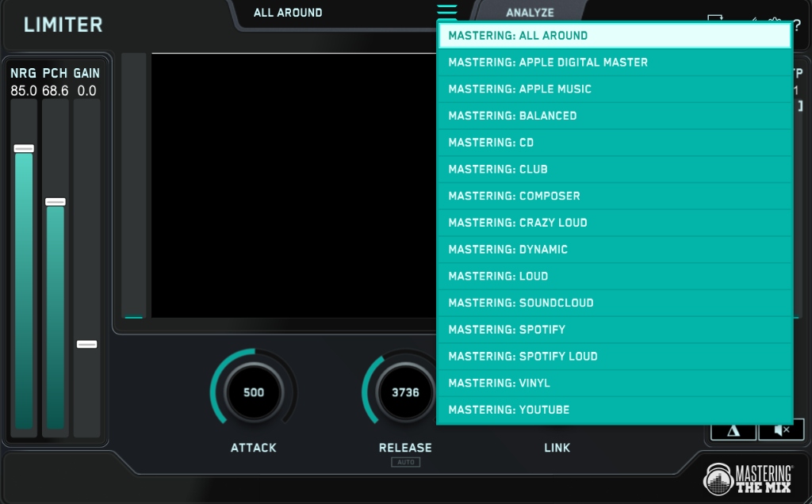Image resolution: width=812 pixels, height=504 pixels.
Task: Click the NRG slider handle
Action: (24, 148)
